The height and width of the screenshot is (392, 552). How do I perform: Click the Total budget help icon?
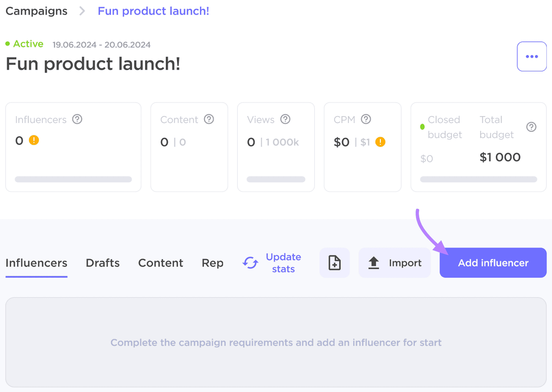531,127
